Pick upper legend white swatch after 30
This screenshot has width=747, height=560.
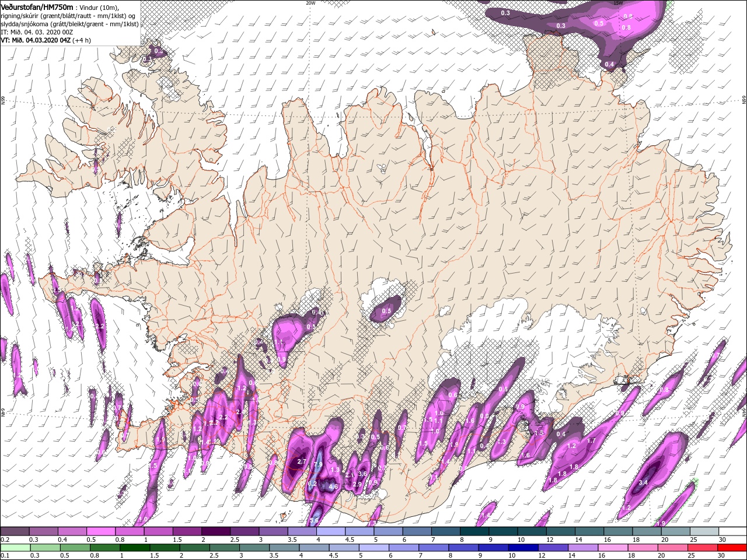732,531
